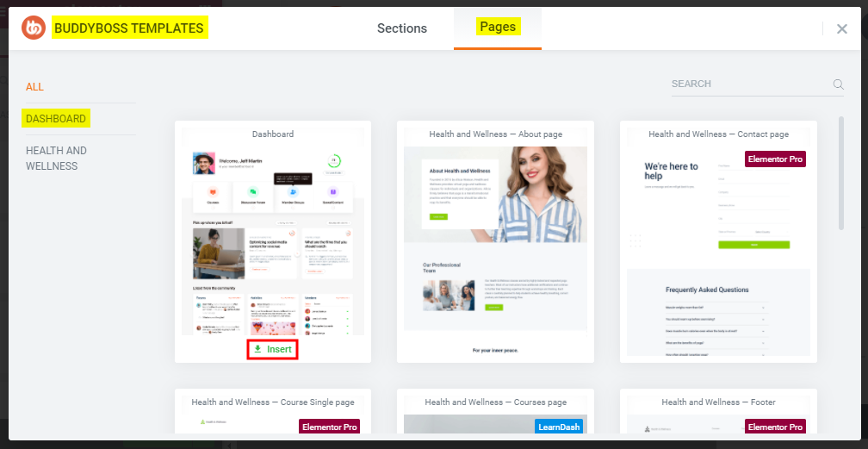This screenshot has height=449, width=868.
Task: Click the BuddyBoss logo icon
Action: click(x=34, y=28)
